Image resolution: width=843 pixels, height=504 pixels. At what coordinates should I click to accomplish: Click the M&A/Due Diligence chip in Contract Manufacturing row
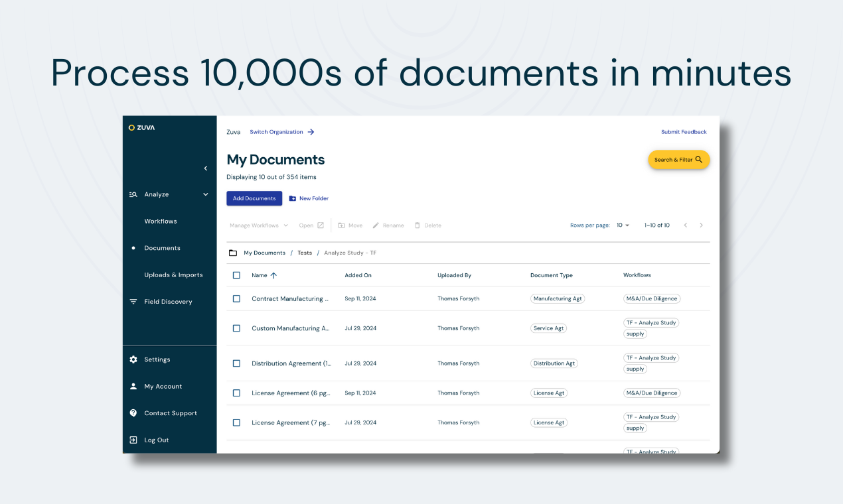(652, 299)
